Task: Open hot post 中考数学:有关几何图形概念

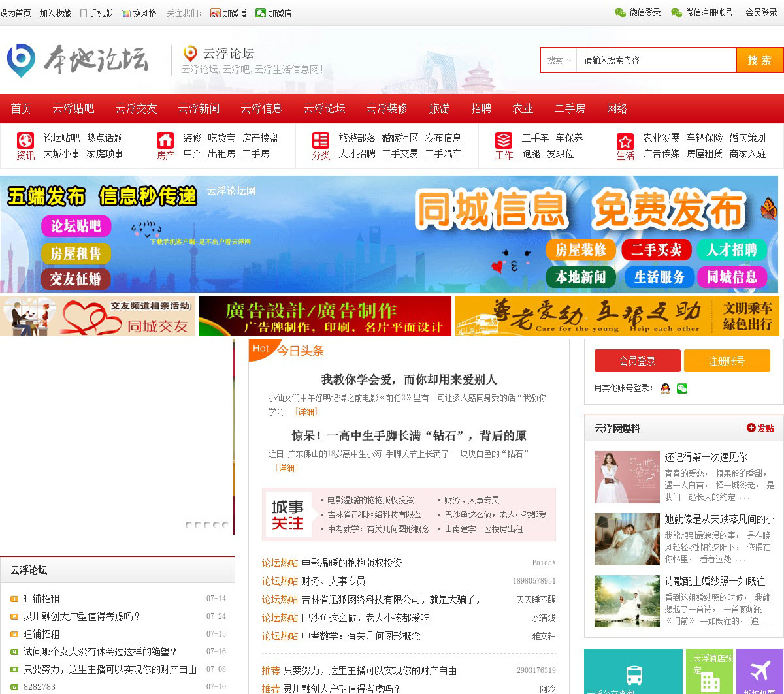Action: pos(361,636)
